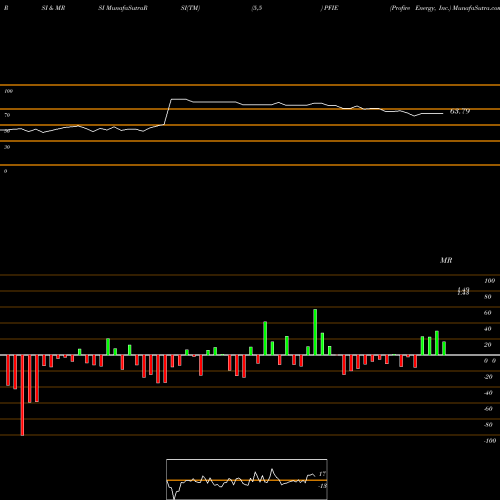Viewport: 500px width, 500px height.
Task: Click the 100 axis label in lower MR panel
Action: 489,281
